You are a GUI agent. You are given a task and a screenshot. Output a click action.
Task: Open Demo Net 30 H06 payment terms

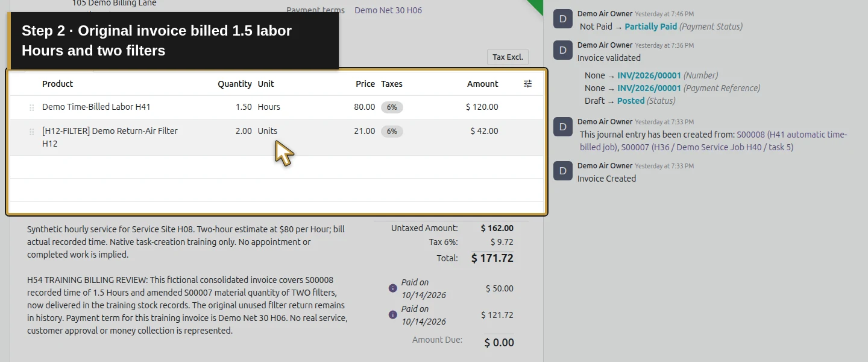pyautogui.click(x=388, y=10)
